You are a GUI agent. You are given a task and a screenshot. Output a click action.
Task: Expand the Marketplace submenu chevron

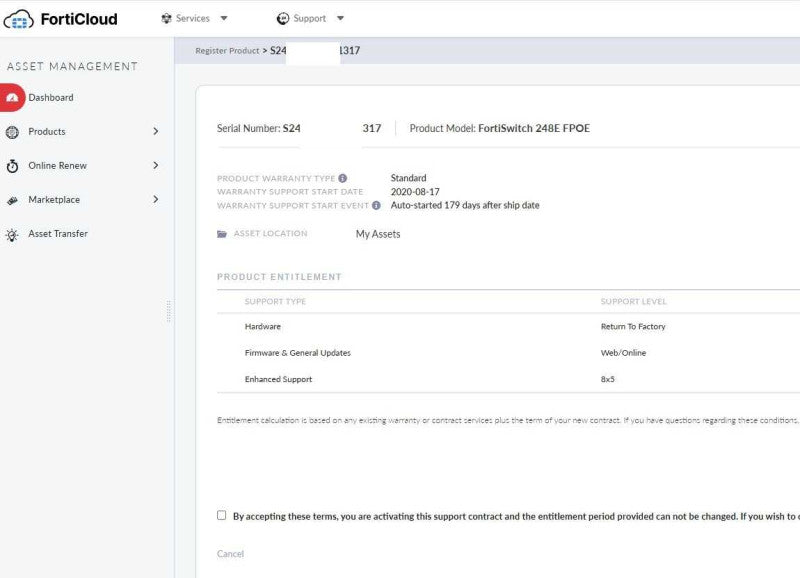click(x=156, y=199)
